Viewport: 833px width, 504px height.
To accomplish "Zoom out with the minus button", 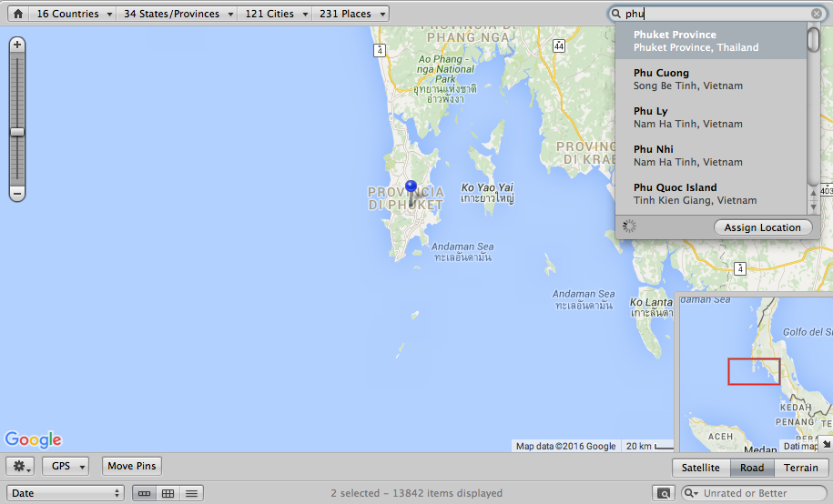I will coord(17,194).
